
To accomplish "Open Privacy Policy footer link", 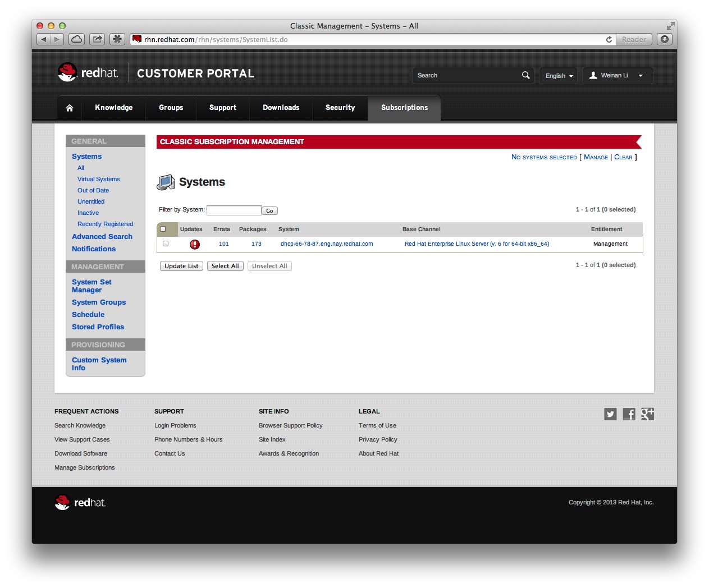I will click(x=378, y=439).
